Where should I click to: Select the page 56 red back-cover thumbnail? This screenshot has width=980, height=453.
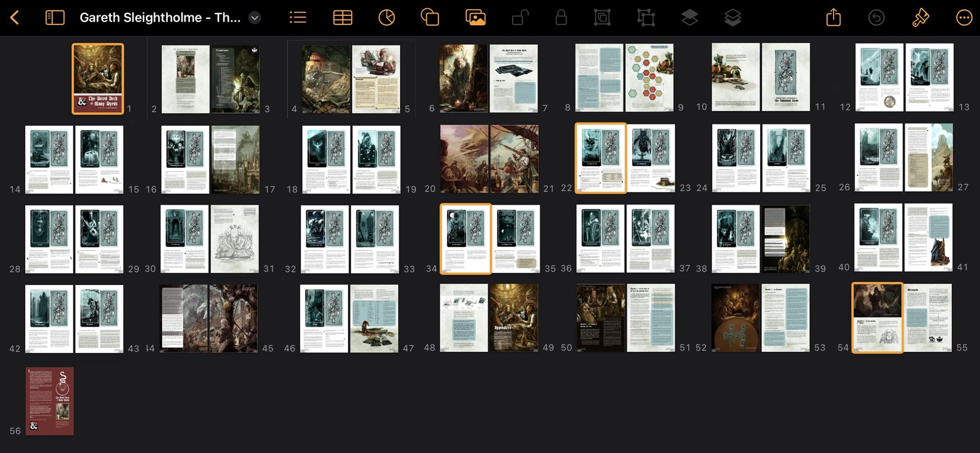point(50,402)
